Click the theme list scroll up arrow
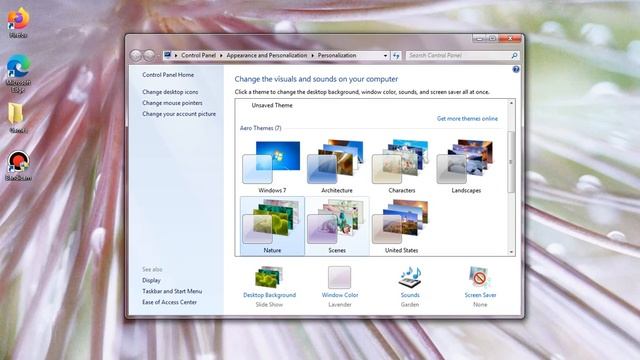 (511, 103)
